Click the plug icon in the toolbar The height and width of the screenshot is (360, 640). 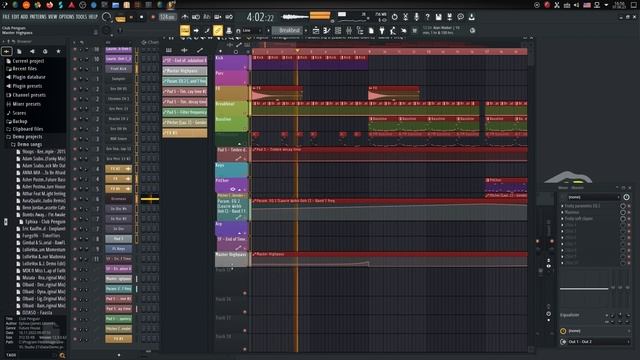[382, 31]
